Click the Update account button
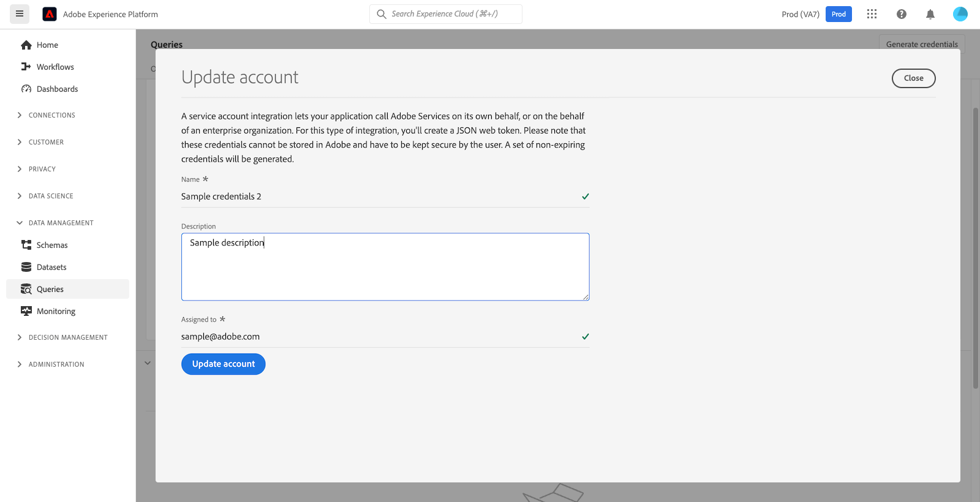The width and height of the screenshot is (980, 502). 224,364
